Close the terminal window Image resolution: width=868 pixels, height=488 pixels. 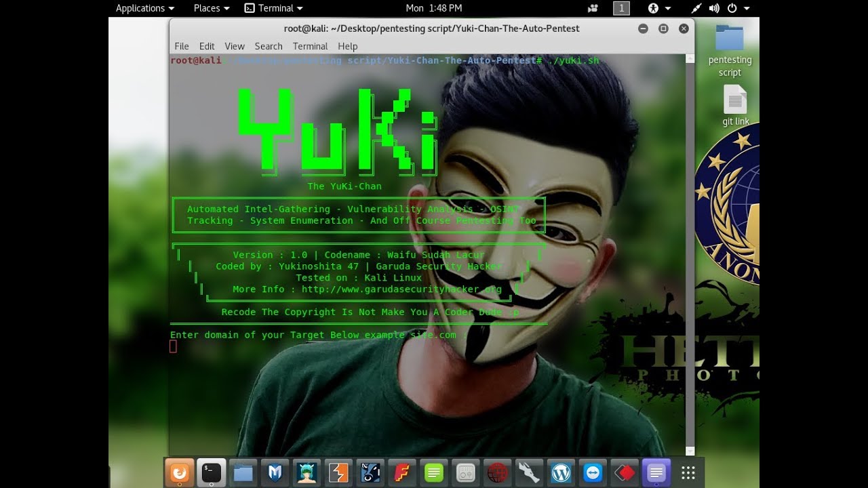pos(684,28)
